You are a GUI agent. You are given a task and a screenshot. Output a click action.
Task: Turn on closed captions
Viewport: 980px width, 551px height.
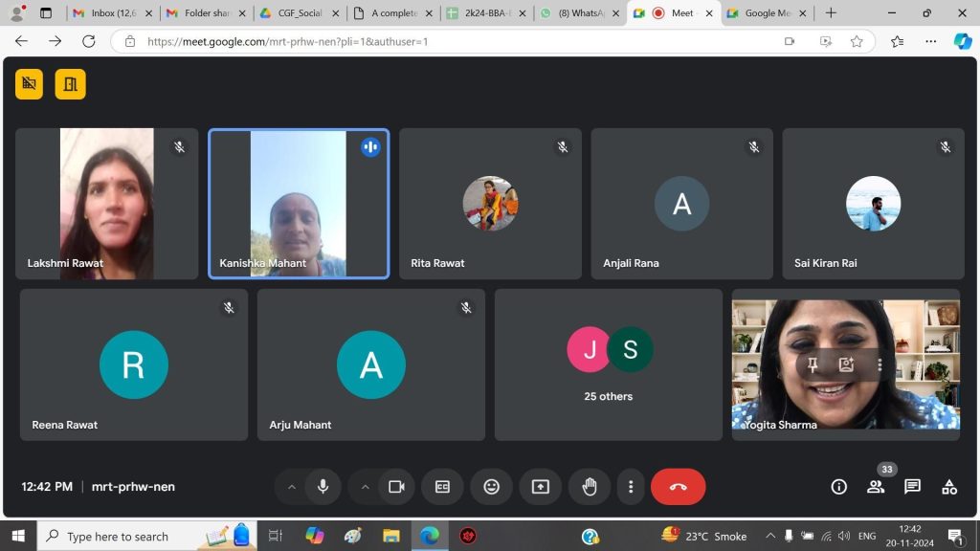click(442, 487)
